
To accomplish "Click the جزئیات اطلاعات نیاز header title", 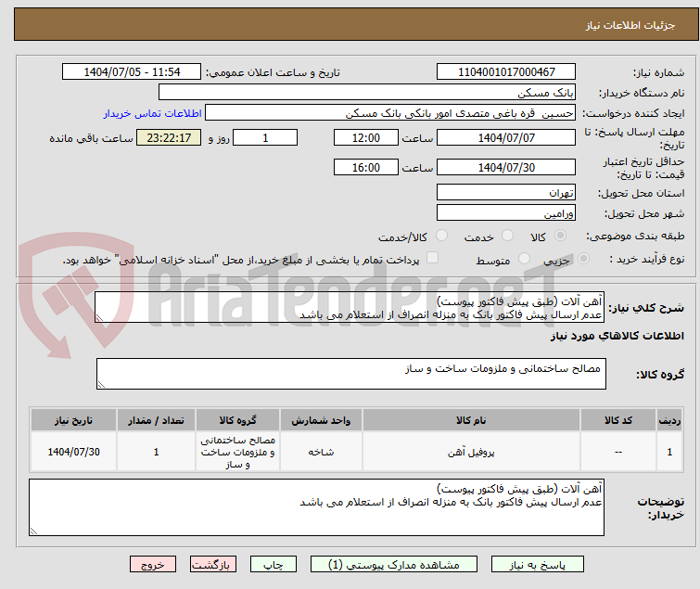I will click(630, 25).
